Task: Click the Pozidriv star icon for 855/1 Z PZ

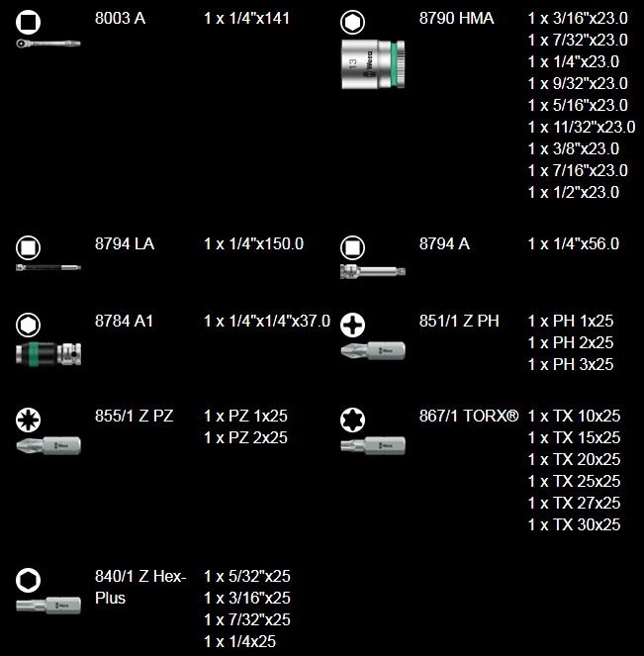Action: (28, 420)
